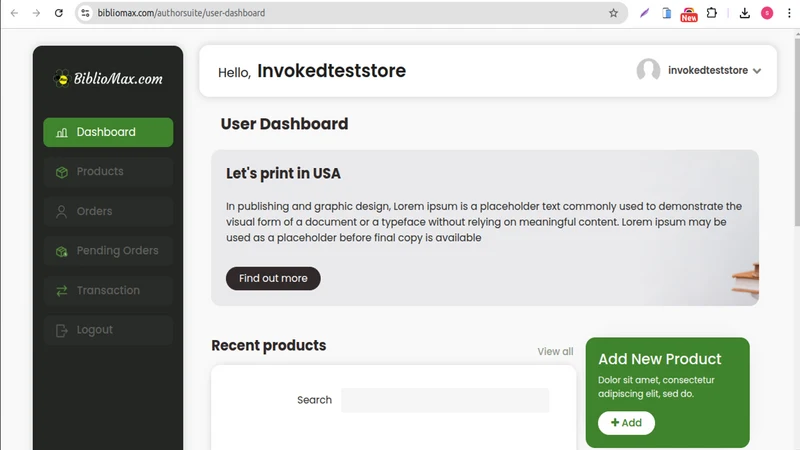The width and height of the screenshot is (800, 450).
Task: Open the View all products link
Action: (555, 352)
